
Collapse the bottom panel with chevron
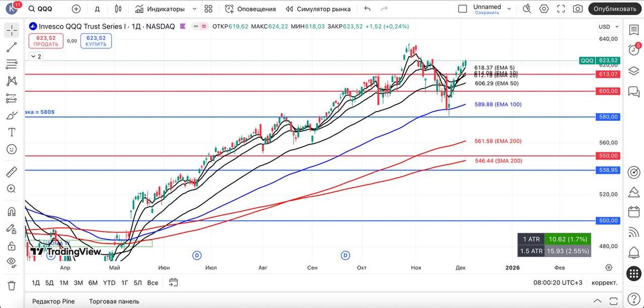(597, 301)
